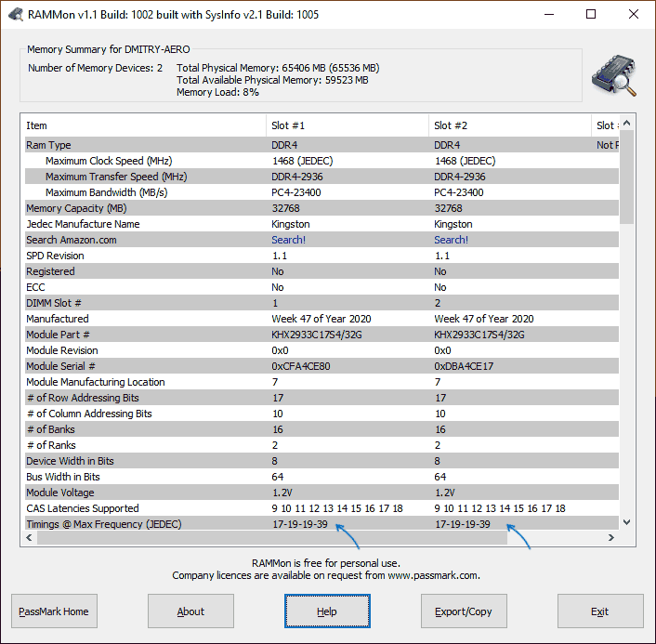Click Slot #2 serial 0xDBA4CE17

(x=464, y=366)
